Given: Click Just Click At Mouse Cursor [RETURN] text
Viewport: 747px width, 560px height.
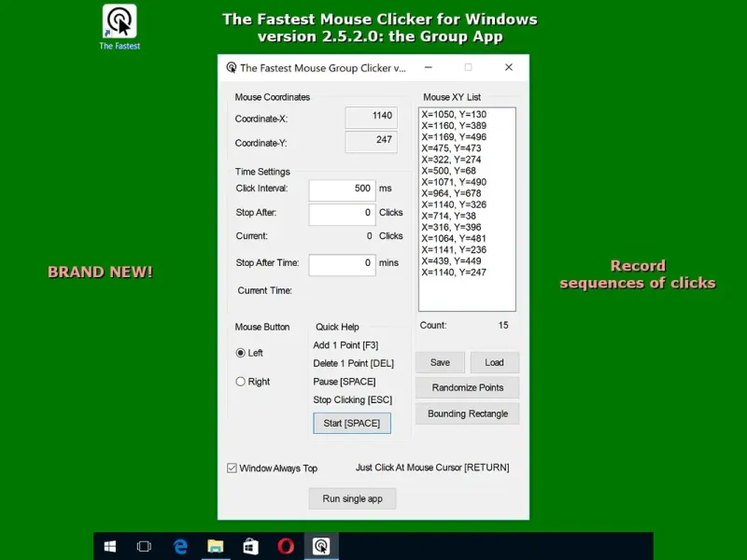Looking at the screenshot, I should coord(432,468).
